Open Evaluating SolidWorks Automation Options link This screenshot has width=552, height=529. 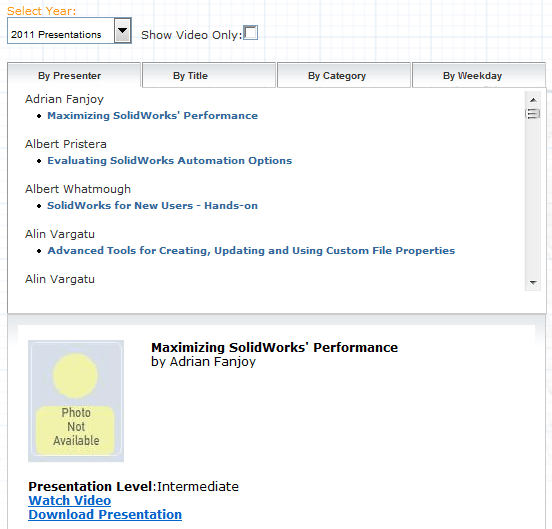tap(170, 160)
